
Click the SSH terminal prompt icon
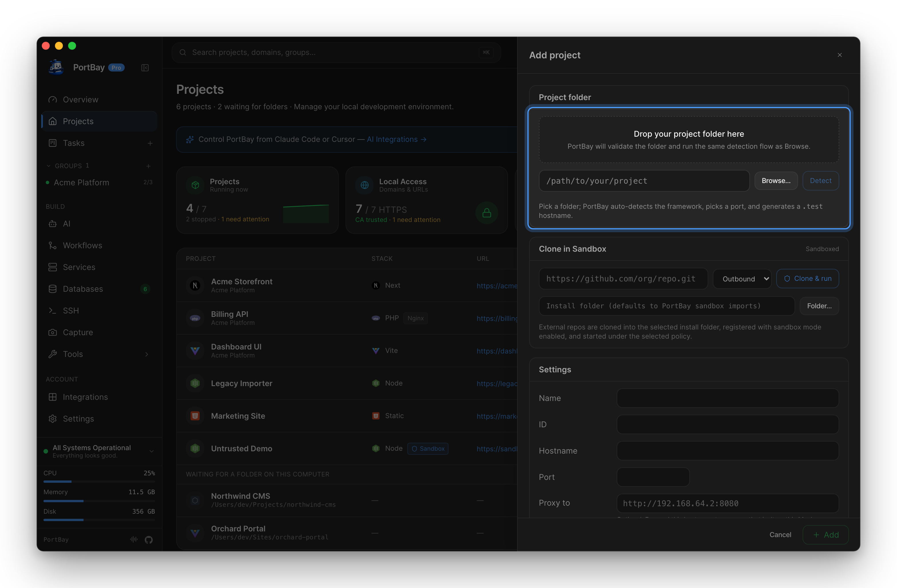(x=53, y=311)
